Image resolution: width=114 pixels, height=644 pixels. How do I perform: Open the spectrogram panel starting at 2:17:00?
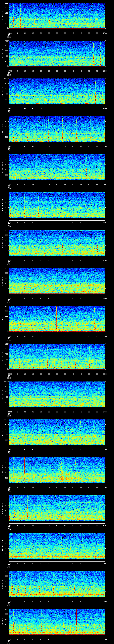57,54
